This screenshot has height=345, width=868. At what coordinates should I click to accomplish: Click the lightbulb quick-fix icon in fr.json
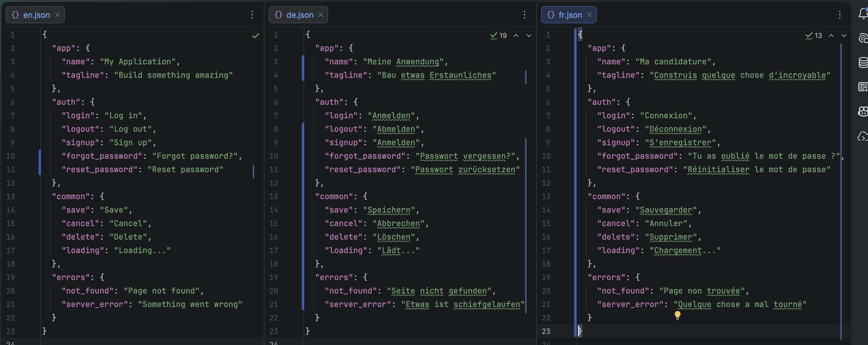click(678, 316)
